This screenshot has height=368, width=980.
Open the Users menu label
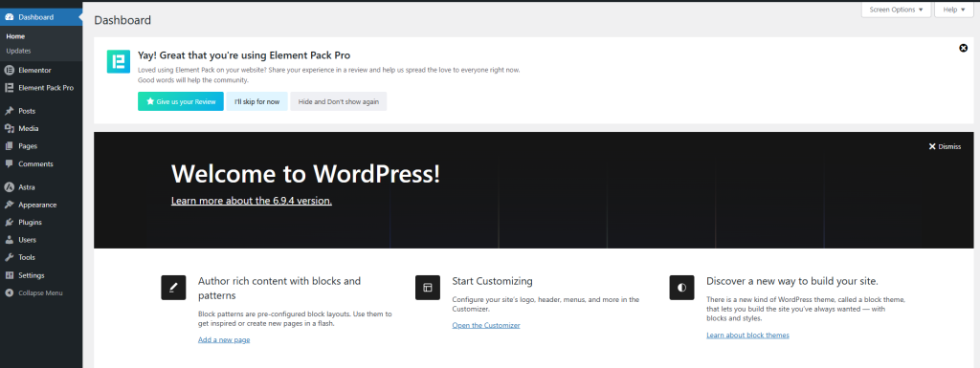[28, 240]
